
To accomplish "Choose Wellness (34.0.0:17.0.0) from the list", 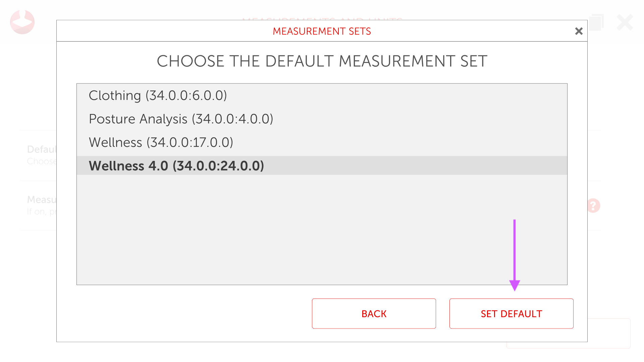I will [x=161, y=142].
